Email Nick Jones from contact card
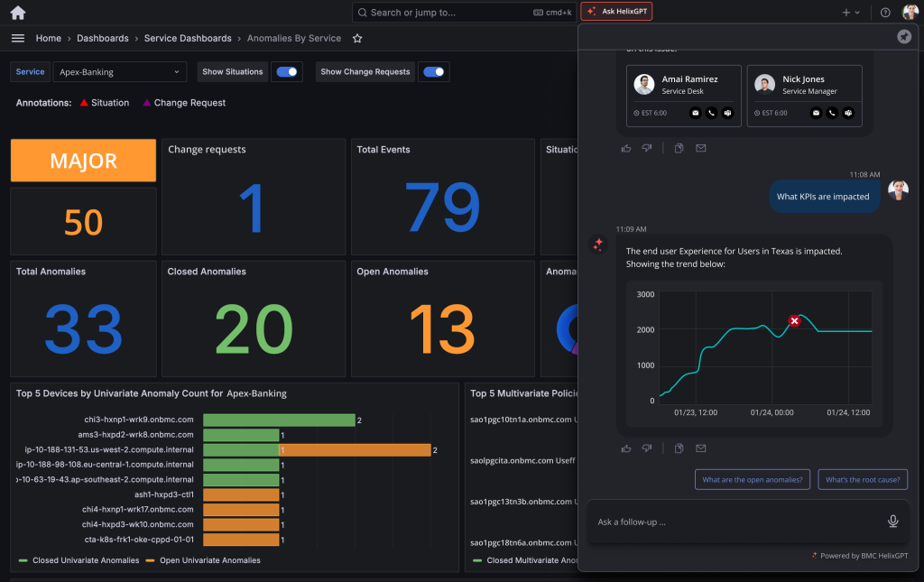The height and width of the screenshot is (582, 924). point(816,113)
